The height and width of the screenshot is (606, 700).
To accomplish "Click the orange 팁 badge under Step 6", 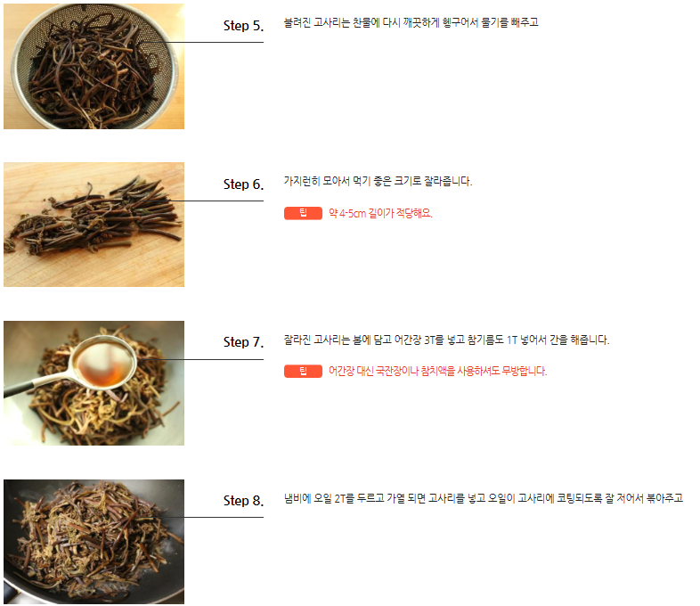I will pos(303,213).
